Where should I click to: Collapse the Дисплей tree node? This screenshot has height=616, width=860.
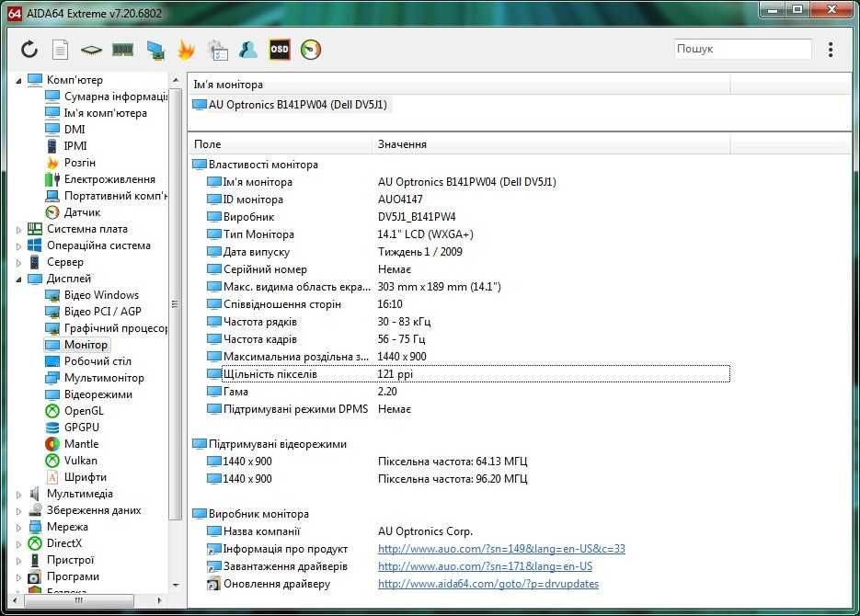coord(18,279)
